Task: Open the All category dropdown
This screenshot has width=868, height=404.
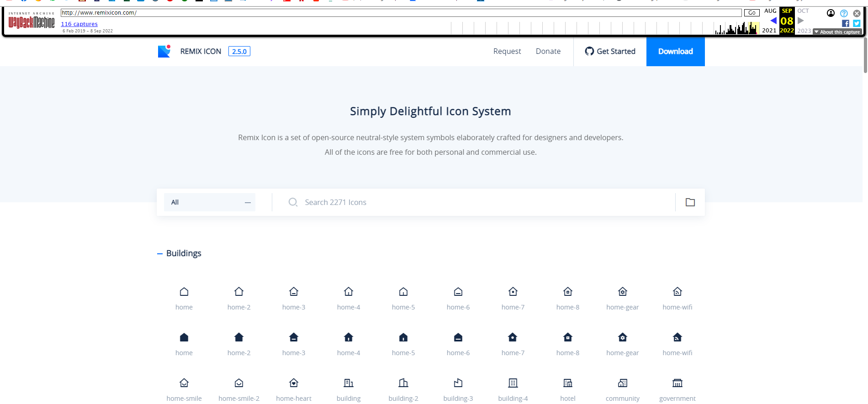Action: click(x=210, y=202)
